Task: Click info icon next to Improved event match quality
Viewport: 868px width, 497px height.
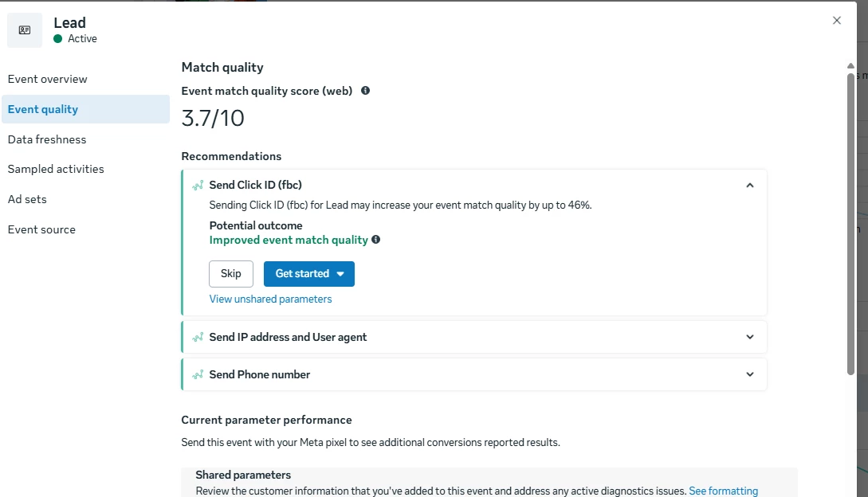Action: pyautogui.click(x=376, y=240)
